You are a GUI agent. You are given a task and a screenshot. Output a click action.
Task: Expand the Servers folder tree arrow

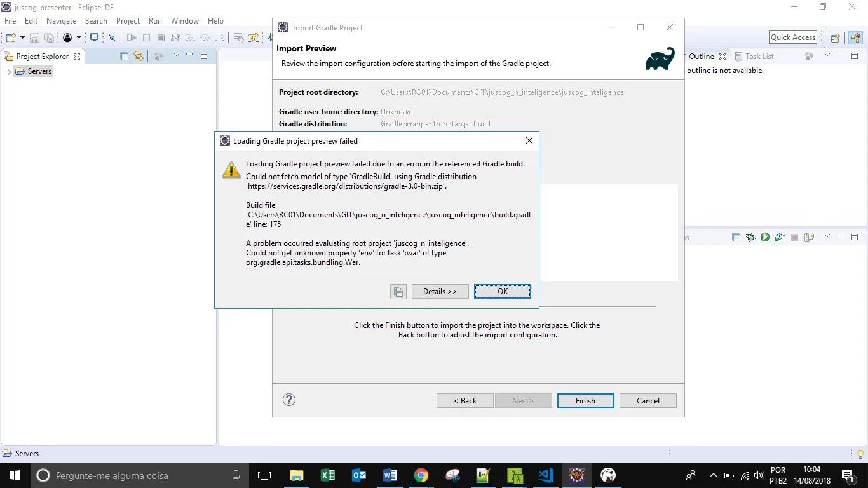point(9,72)
